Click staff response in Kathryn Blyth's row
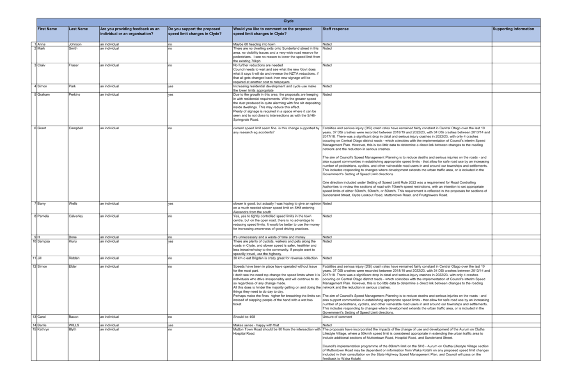575x392 pixels. pos(406,344)
